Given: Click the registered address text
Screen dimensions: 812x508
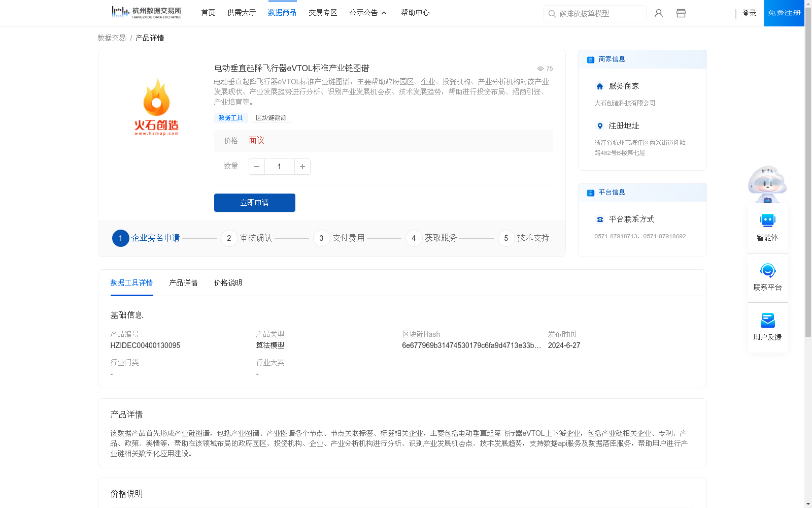Looking at the screenshot, I should click(640, 148).
